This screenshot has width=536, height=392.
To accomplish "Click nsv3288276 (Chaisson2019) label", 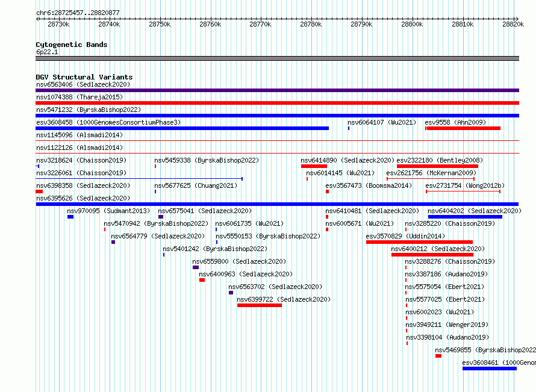I will (x=450, y=261).
